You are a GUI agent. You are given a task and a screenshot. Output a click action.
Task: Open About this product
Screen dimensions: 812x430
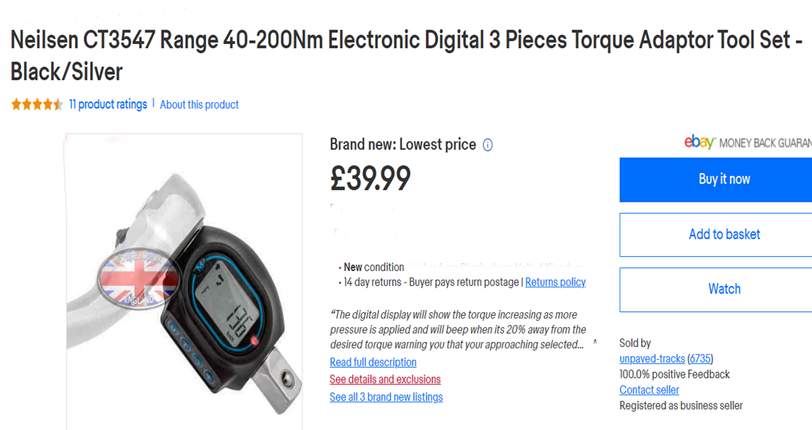(x=199, y=104)
